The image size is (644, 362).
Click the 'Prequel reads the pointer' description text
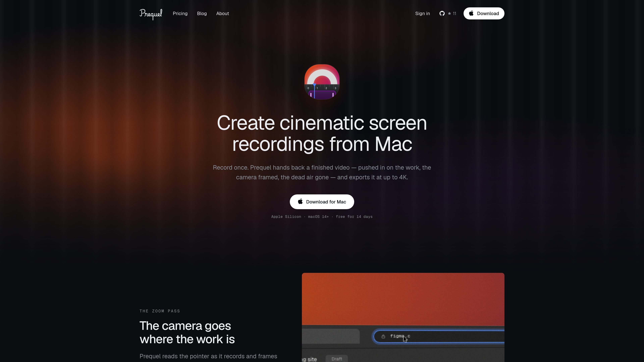208,356
